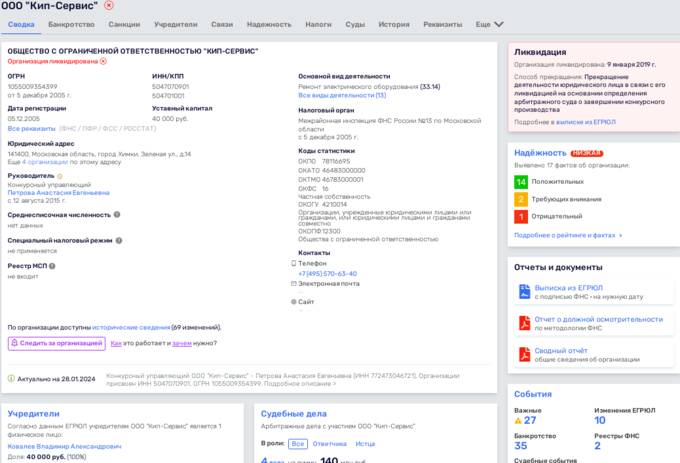Open 'выписке из ЕГРЮЛ' link in Ликвидация

pos(585,122)
